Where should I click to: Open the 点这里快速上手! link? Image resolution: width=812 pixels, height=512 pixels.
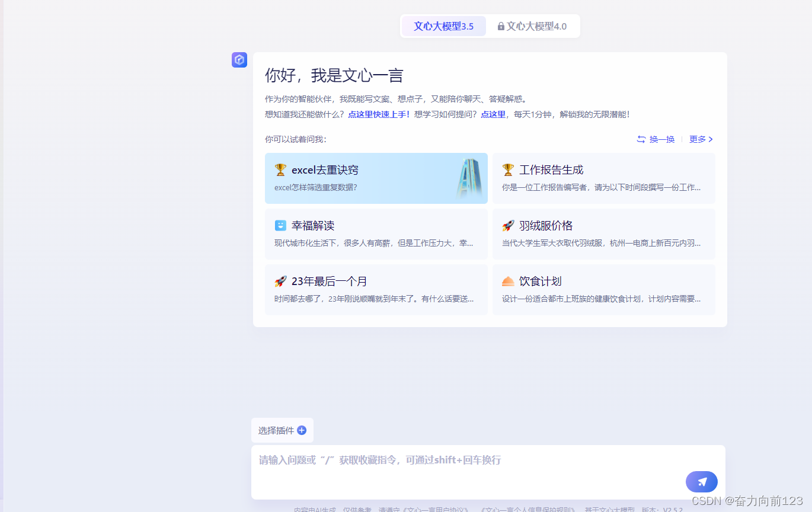(379, 114)
